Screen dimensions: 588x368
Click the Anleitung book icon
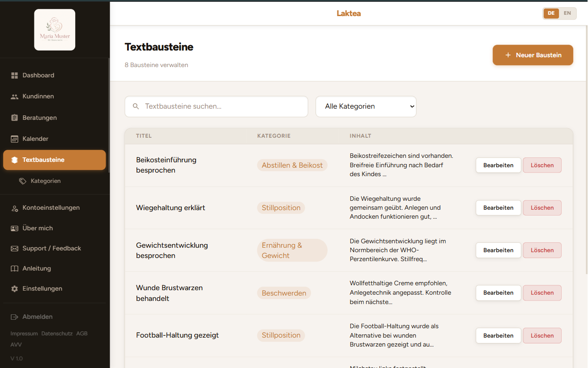(x=14, y=269)
